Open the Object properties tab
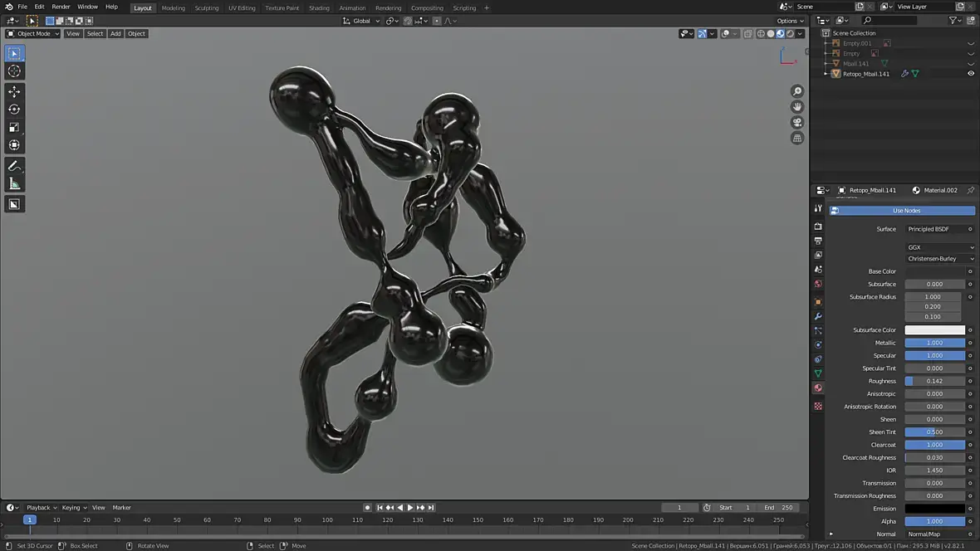 pyautogui.click(x=818, y=302)
